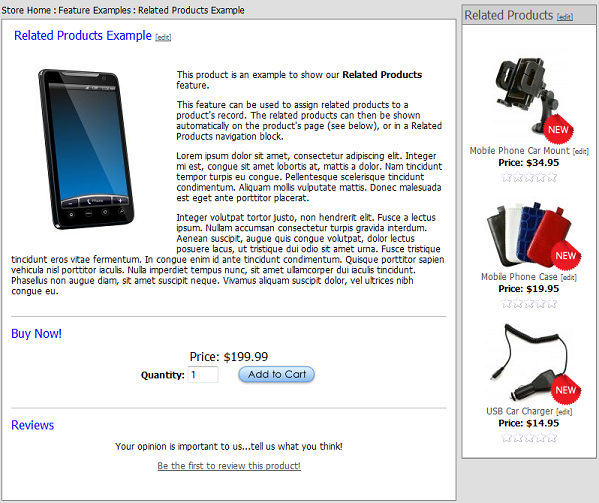Click the main smartphone product image
The height and width of the screenshot is (503, 599).
click(x=86, y=149)
